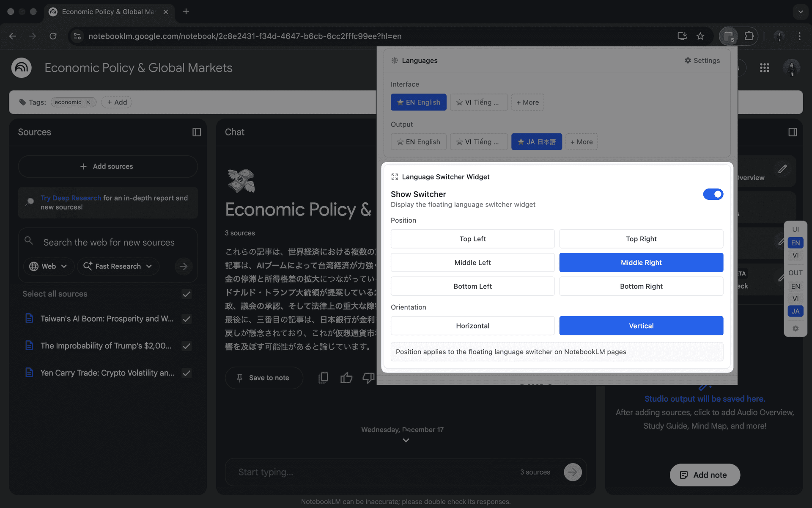Image resolution: width=812 pixels, height=508 pixels.
Task: Click the thumbs up icon on summary
Action: pos(346,378)
